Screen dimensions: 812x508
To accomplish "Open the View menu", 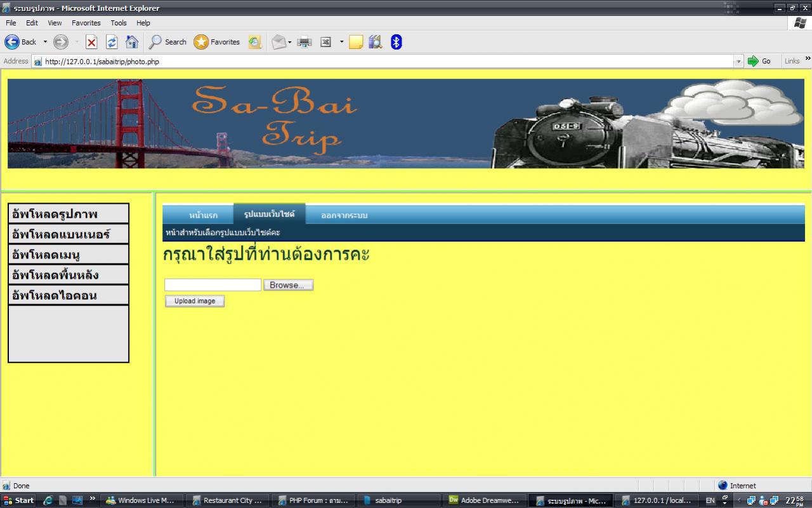I will click(55, 23).
